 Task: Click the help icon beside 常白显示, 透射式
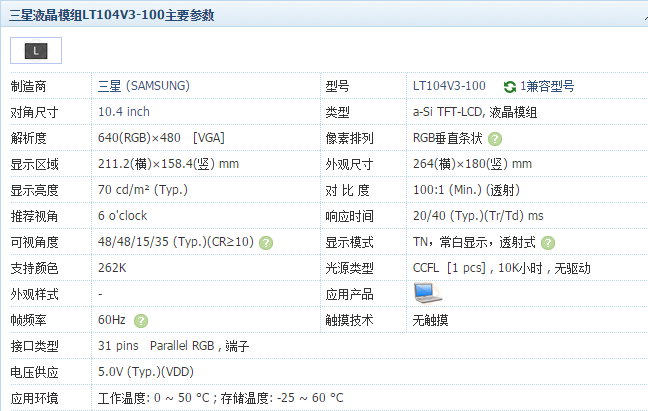coord(548,242)
